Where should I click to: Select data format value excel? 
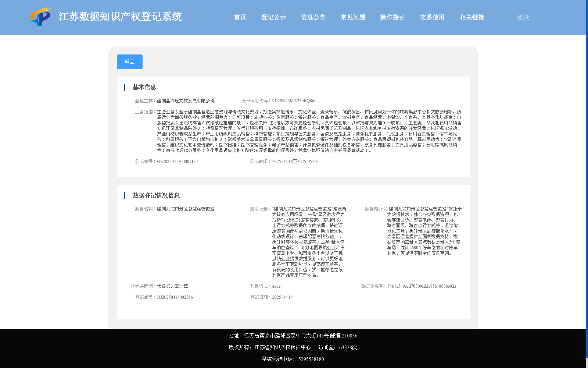tap(277, 286)
